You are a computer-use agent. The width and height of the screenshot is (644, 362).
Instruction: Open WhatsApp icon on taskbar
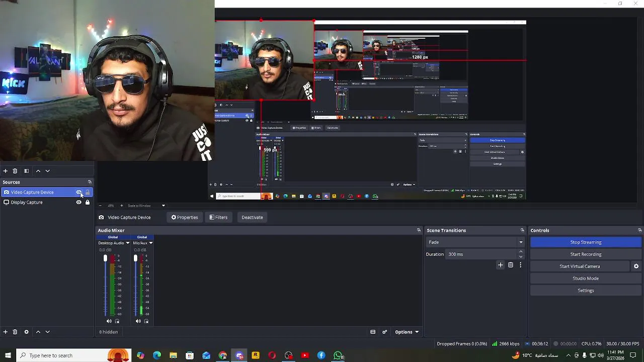tap(338, 355)
